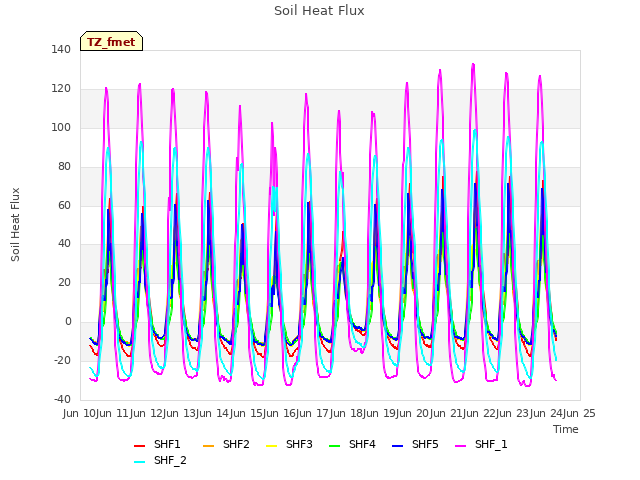Click the SHF_1 magenta peak on 10Jun
Viewport: 640px width, 480px height.
[x=106, y=88]
